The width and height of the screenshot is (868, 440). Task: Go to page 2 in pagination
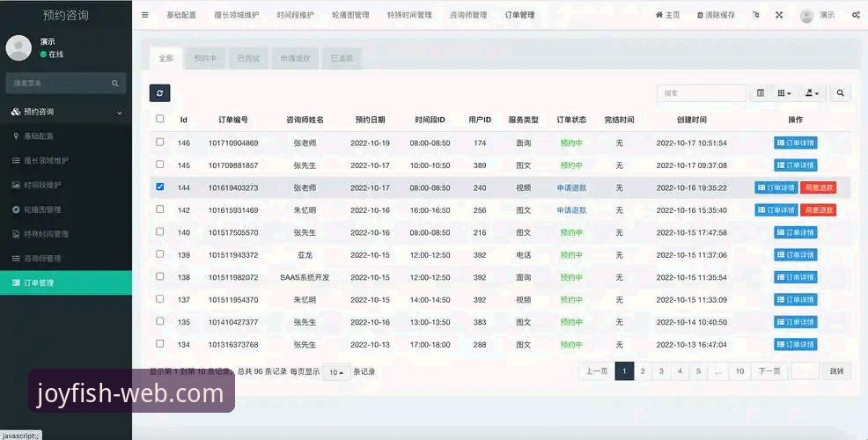click(643, 370)
